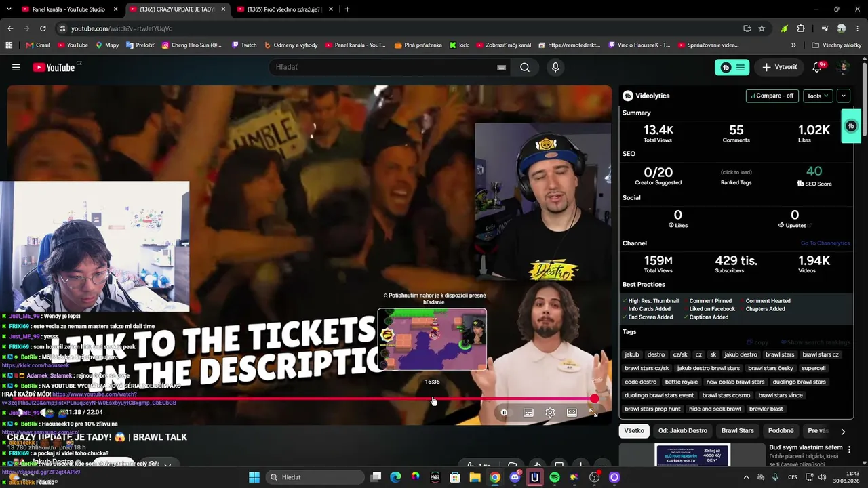The height and width of the screenshot is (488, 868).
Task: Open the YouTube notifications bell
Action: 818,67
